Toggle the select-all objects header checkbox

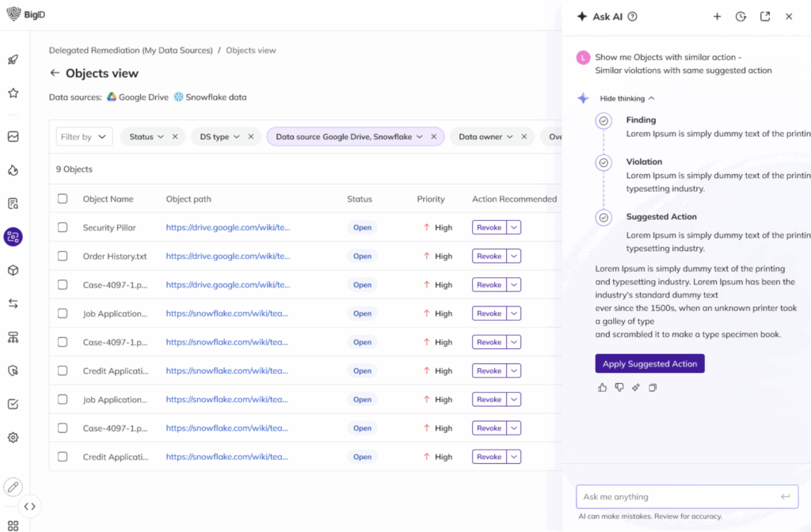coord(63,199)
